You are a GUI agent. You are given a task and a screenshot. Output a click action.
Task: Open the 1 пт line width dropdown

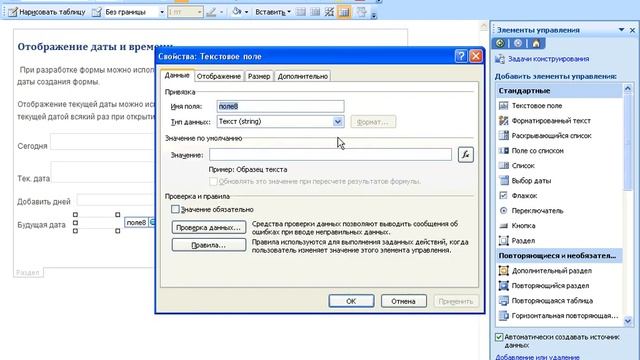[199, 12]
